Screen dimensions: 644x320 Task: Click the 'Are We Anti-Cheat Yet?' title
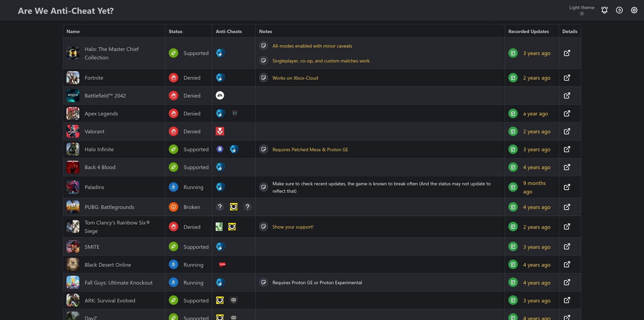66,11
